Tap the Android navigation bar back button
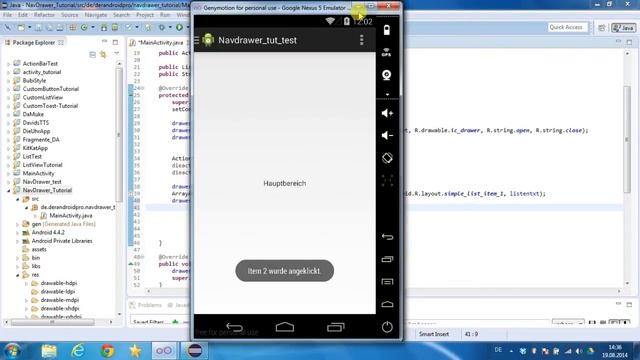 [x=234, y=327]
